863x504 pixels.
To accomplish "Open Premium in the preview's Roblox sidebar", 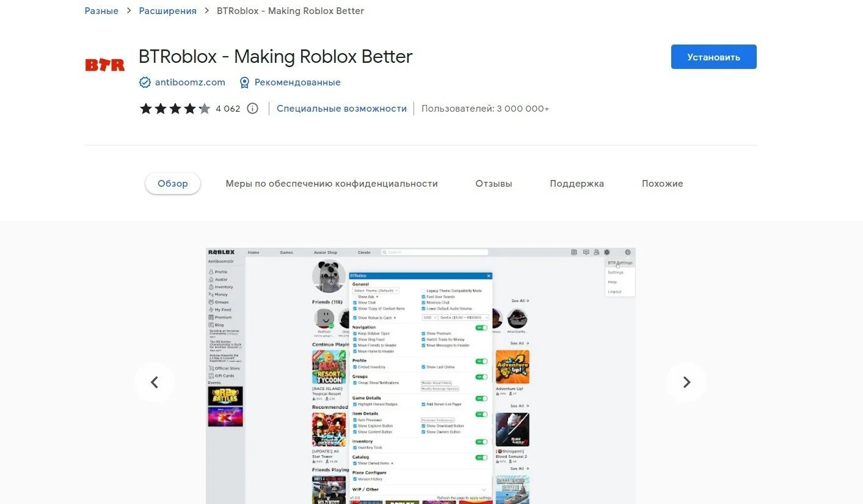I will (x=220, y=317).
